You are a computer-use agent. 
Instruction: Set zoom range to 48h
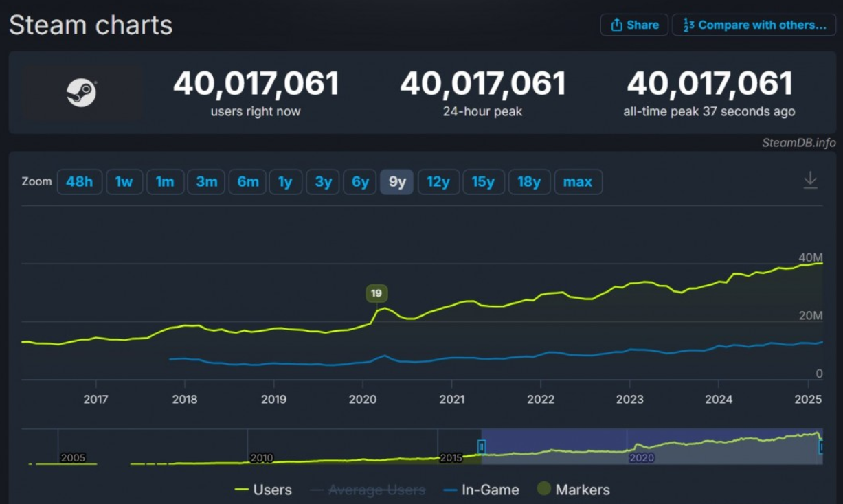click(80, 182)
